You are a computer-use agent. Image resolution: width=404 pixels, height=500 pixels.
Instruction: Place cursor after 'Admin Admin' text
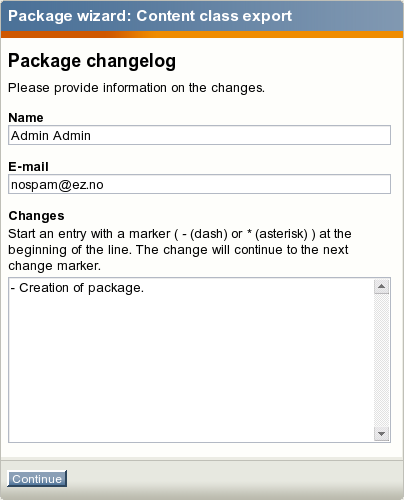91,136
